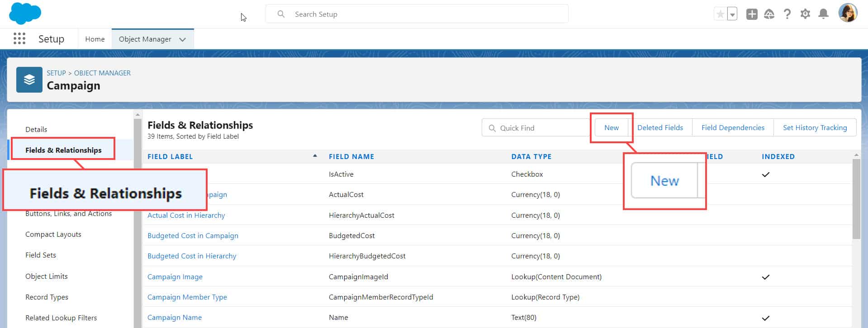Open Buttons, Links, and Actions section
This screenshot has width=868, height=328.
68,214
